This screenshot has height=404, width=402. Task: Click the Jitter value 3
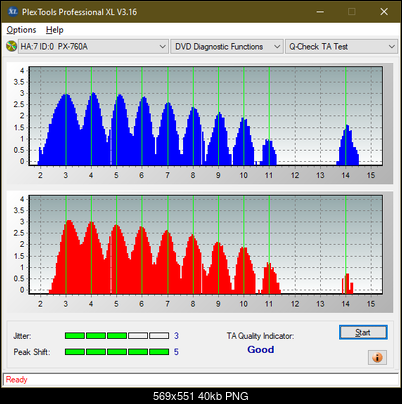(x=176, y=336)
